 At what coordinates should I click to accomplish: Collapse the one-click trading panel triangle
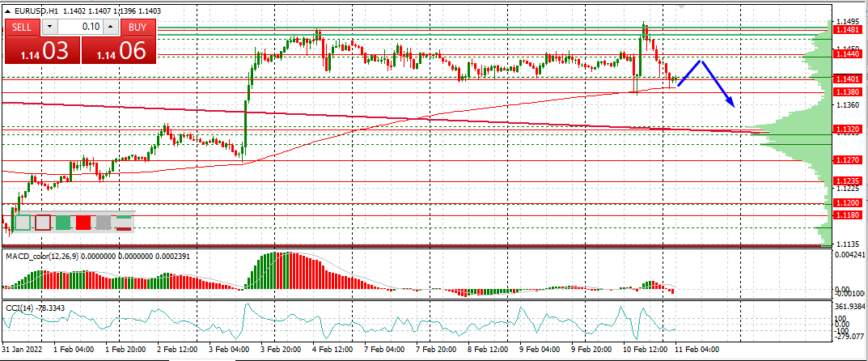[8, 11]
